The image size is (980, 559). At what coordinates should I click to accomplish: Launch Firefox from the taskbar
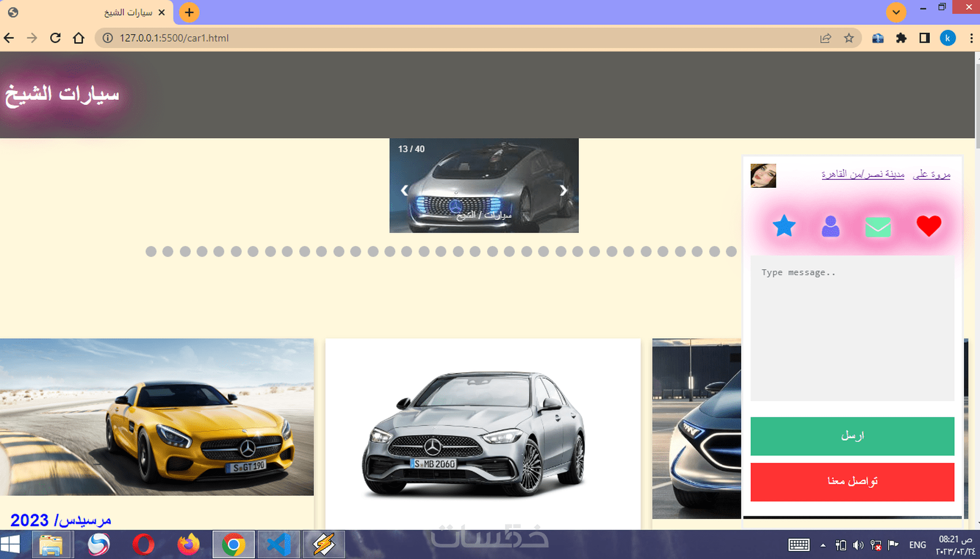[x=189, y=545]
